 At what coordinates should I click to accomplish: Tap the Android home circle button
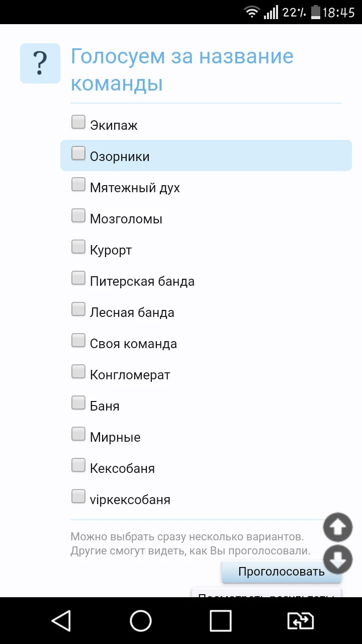tap(141, 621)
